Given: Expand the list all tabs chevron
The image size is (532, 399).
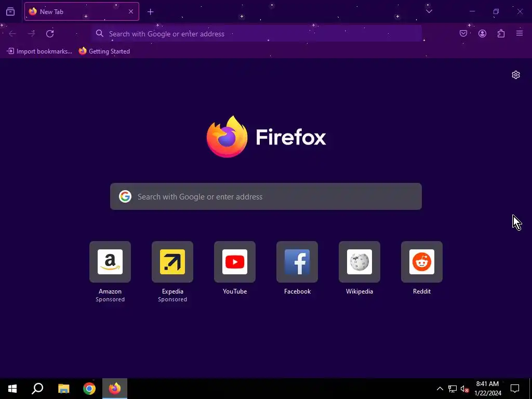Looking at the screenshot, I should coord(429,11).
